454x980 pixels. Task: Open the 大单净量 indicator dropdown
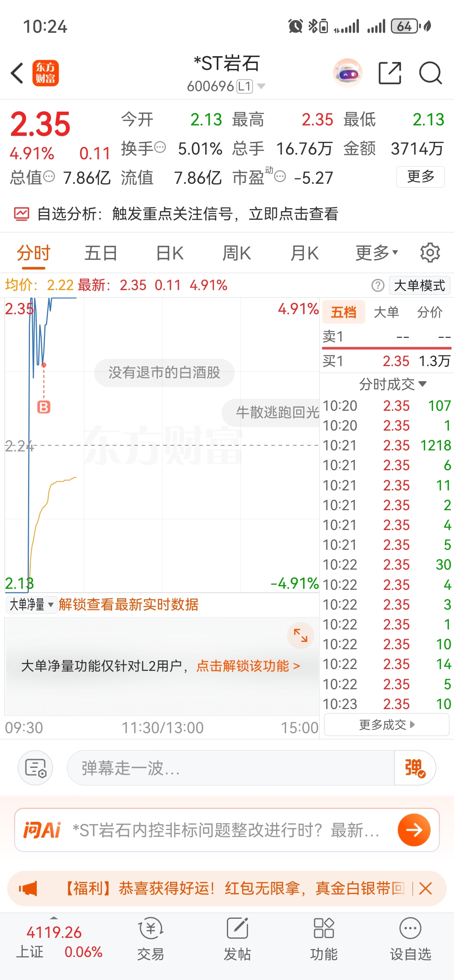pyautogui.click(x=31, y=605)
